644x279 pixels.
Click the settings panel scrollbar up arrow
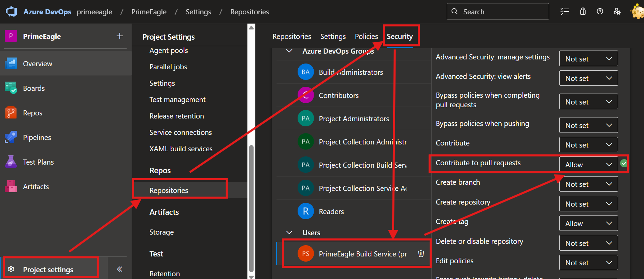point(252,27)
